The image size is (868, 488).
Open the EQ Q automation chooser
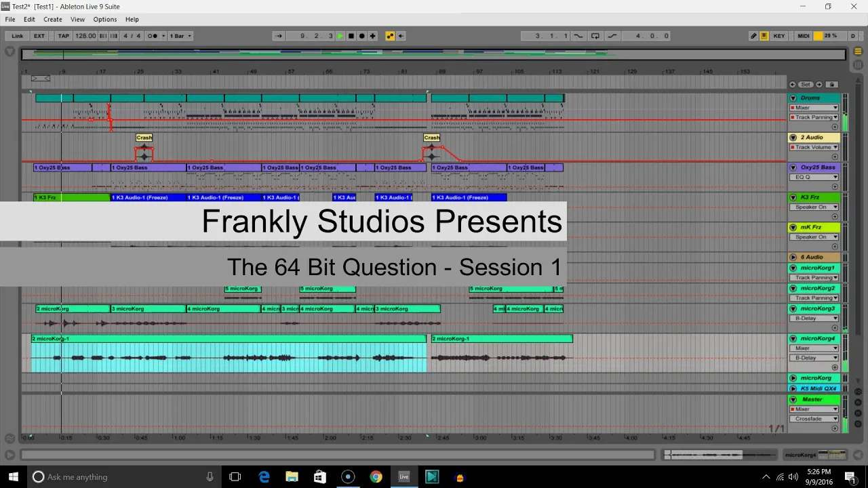point(814,177)
